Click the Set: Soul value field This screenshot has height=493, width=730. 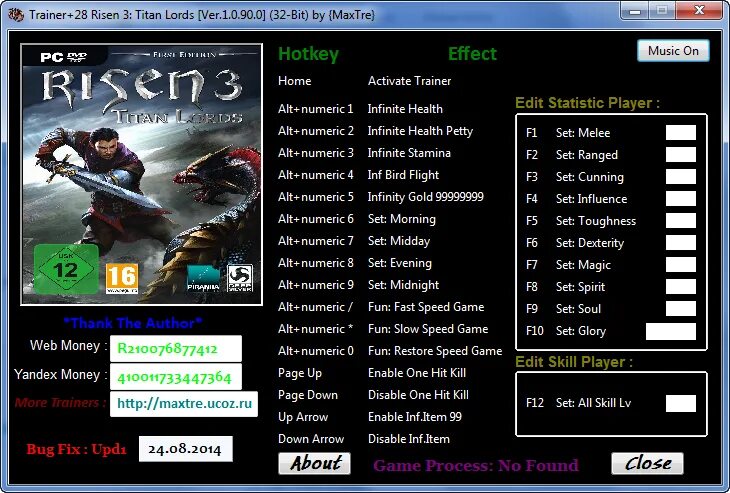click(x=681, y=309)
